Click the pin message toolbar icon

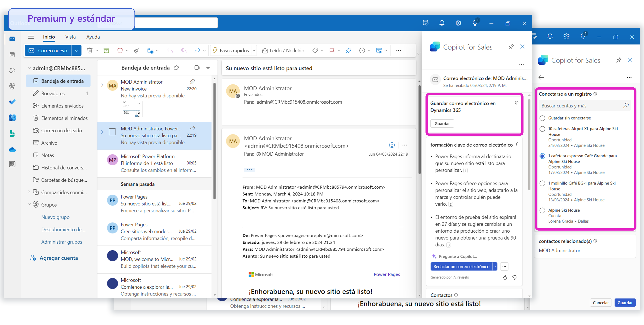coord(348,51)
